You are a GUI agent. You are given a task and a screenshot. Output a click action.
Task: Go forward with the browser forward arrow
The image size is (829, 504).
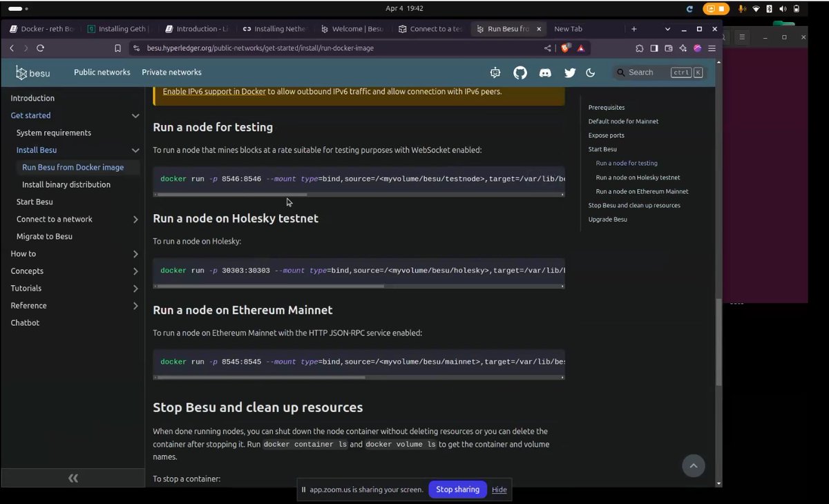tap(26, 48)
